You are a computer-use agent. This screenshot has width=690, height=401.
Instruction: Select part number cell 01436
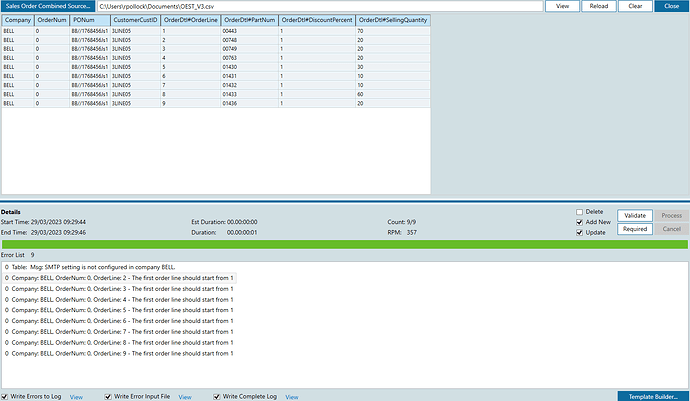pos(250,103)
